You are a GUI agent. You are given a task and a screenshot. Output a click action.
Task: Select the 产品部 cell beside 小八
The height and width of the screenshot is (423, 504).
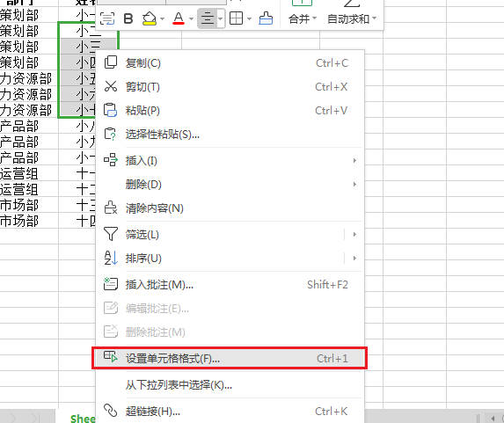point(29,126)
